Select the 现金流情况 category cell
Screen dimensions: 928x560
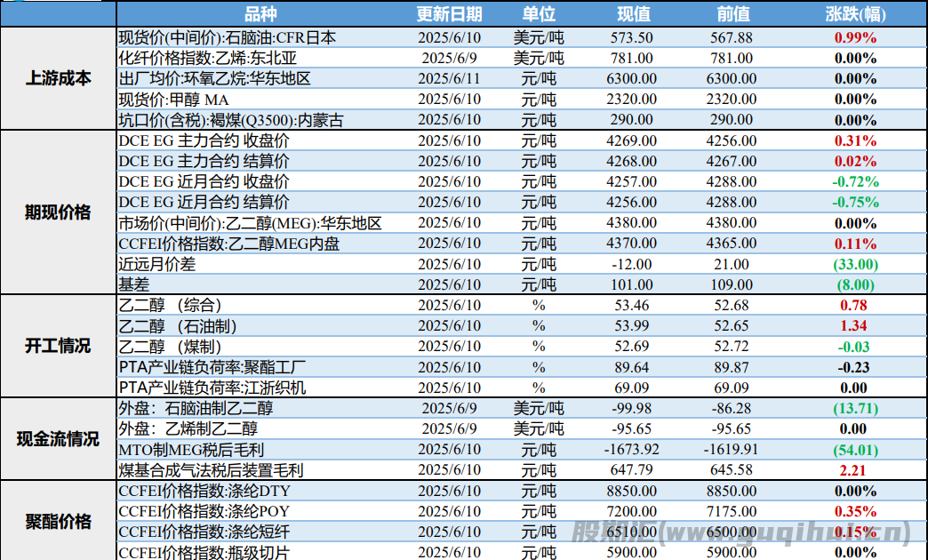[58, 438]
